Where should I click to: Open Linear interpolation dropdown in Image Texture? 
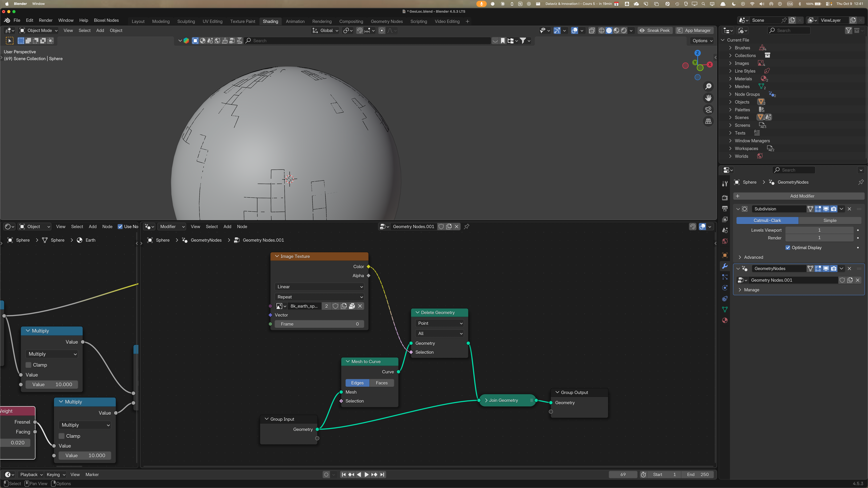pyautogui.click(x=319, y=287)
